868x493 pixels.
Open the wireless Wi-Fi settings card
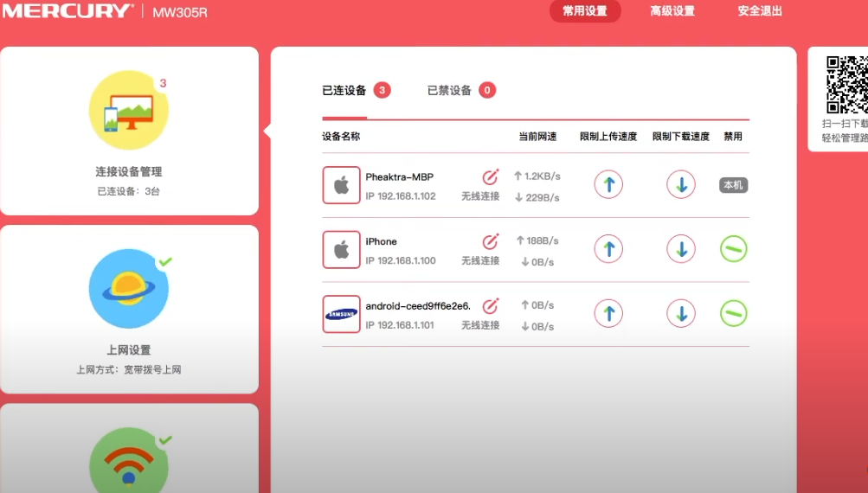pyautogui.click(x=129, y=454)
